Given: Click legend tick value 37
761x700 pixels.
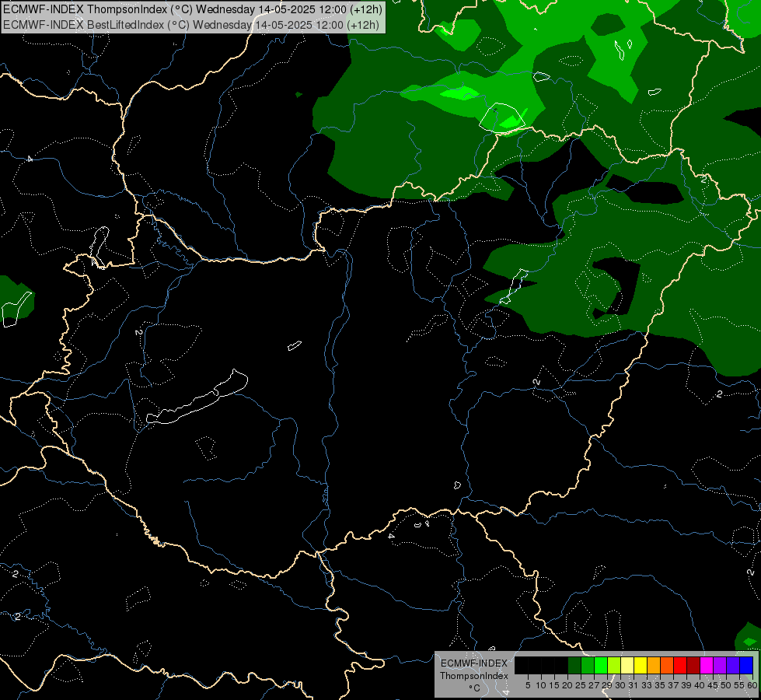Looking at the screenshot, I should [673, 685].
